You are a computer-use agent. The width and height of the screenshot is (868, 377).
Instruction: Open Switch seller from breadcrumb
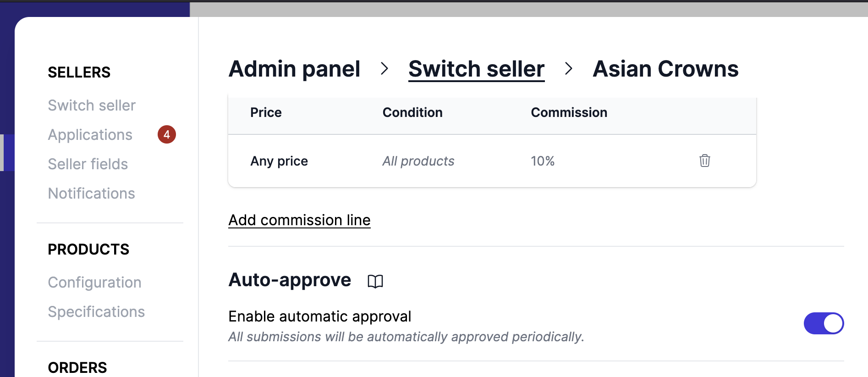(476, 69)
